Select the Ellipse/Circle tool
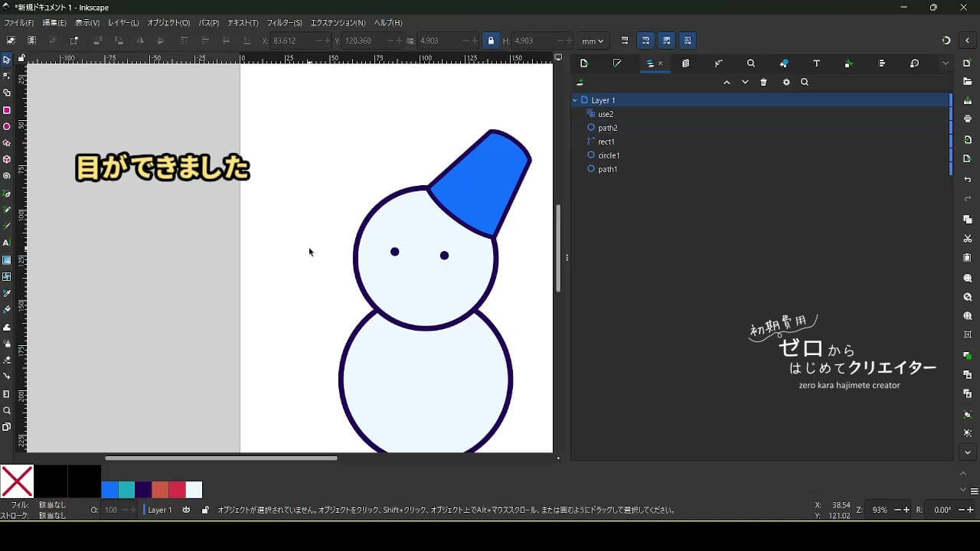The height and width of the screenshot is (551, 980). pyautogui.click(x=7, y=127)
